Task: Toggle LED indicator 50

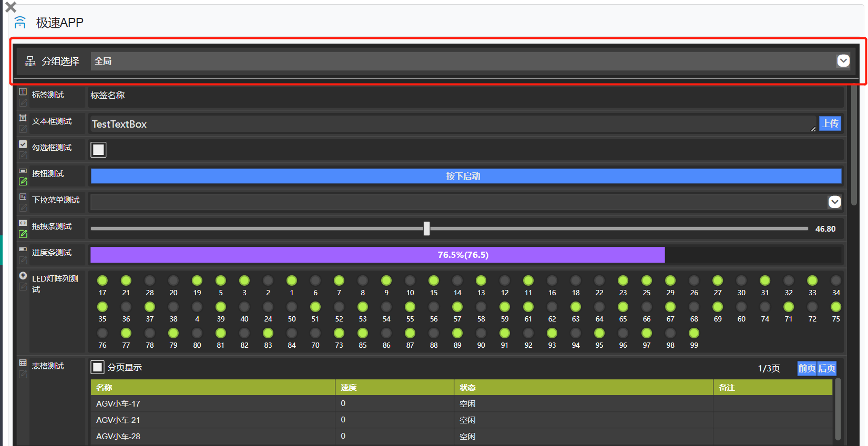Action: pos(292,307)
